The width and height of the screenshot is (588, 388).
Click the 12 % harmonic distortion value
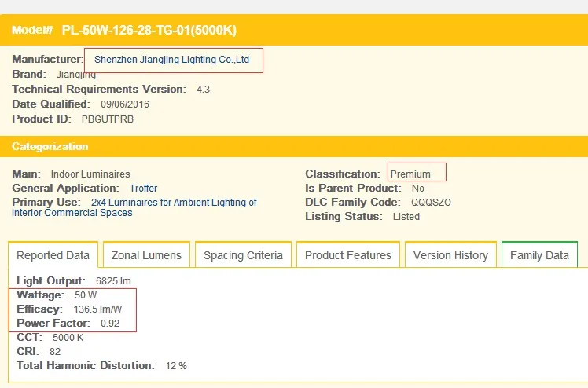tap(175, 366)
